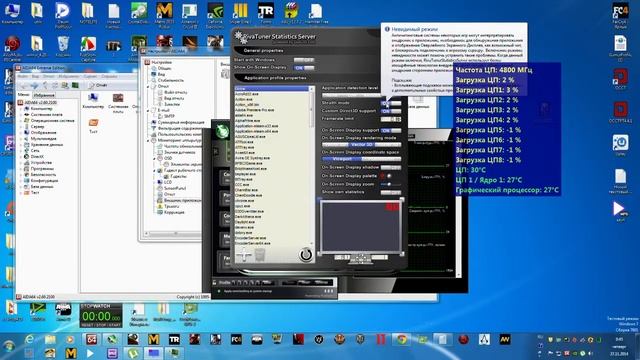
Task: Expand Системная плата node in AIDA64 tree
Action: [x=21, y=115]
